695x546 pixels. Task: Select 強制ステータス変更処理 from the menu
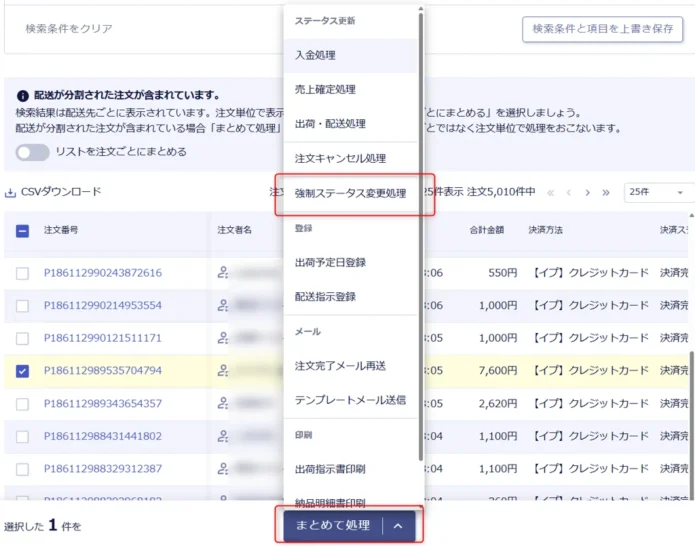point(350,193)
